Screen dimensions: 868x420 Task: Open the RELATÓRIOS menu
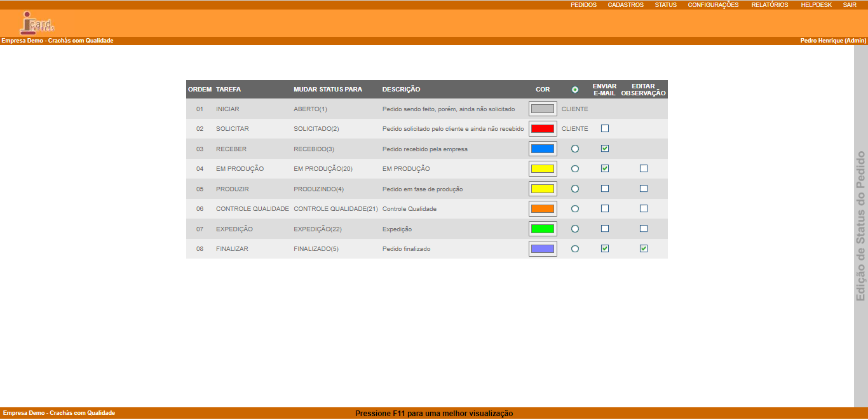pyautogui.click(x=770, y=5)
